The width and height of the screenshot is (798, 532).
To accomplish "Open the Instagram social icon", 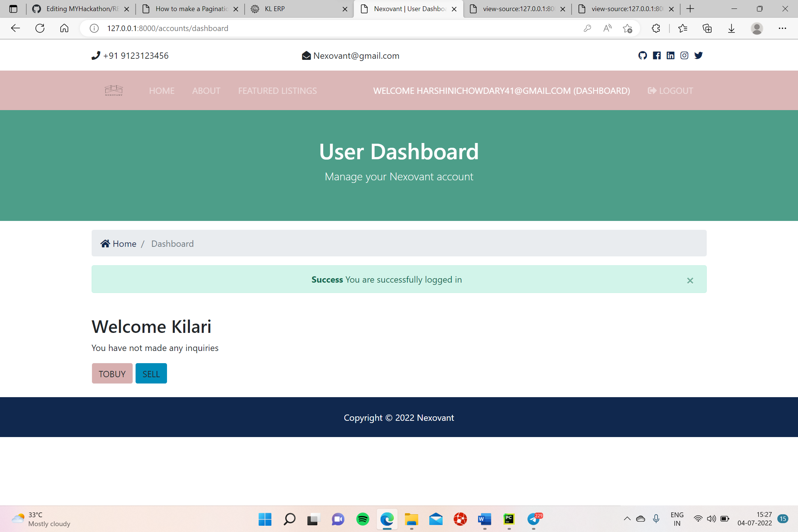I will click(x=684, y=55).
